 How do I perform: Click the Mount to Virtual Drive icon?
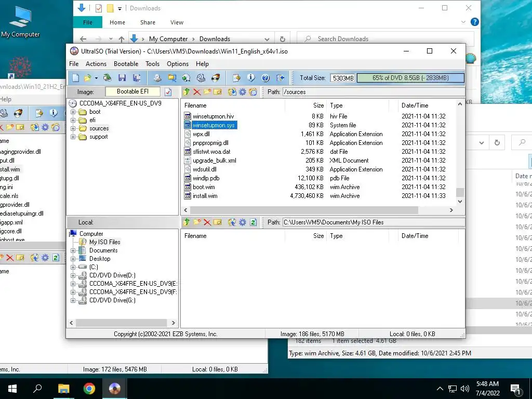201,78
